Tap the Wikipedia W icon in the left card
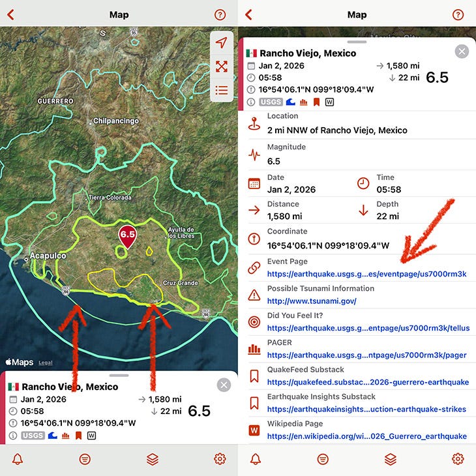Viewport: 476px width, 476px height. tap(91, 436)
